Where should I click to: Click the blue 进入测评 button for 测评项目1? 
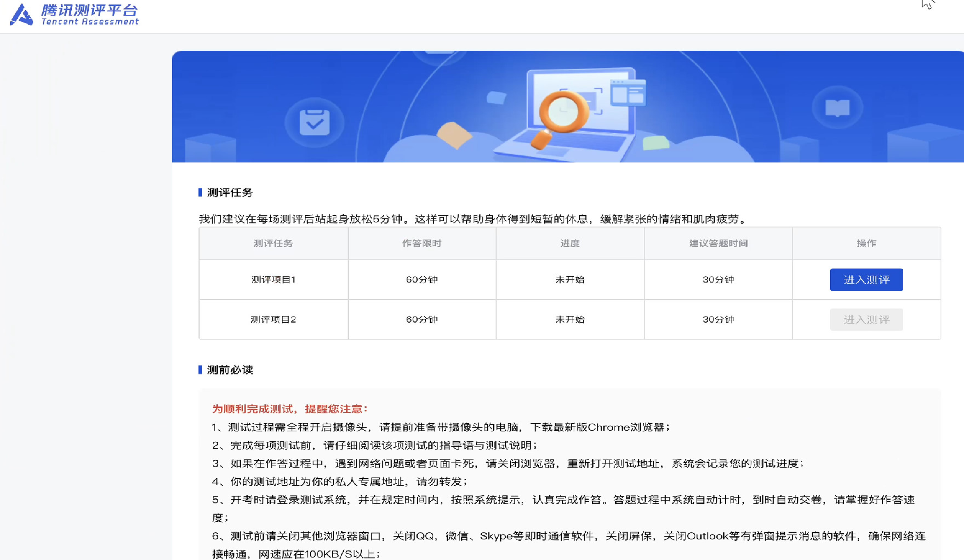coord(866,280)
